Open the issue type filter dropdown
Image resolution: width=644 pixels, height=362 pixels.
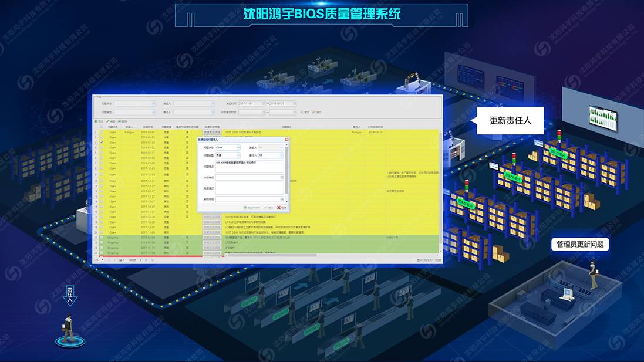(x=154, y=112)
